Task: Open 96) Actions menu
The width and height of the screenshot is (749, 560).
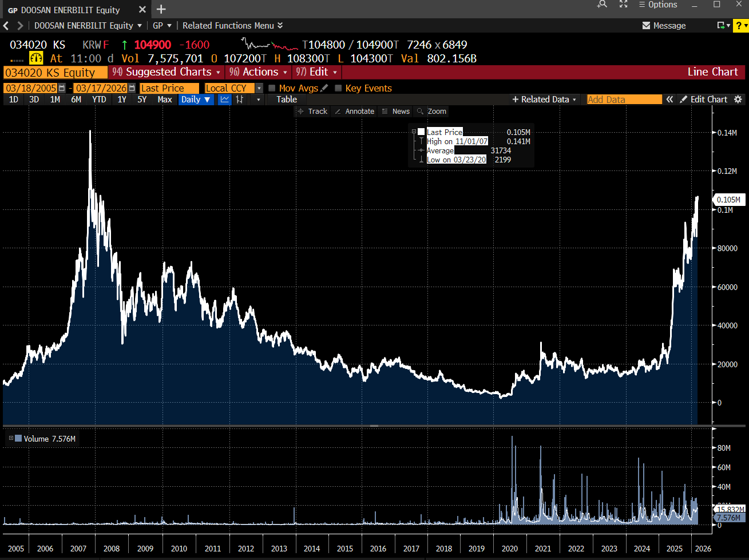Action: [259, 72]
